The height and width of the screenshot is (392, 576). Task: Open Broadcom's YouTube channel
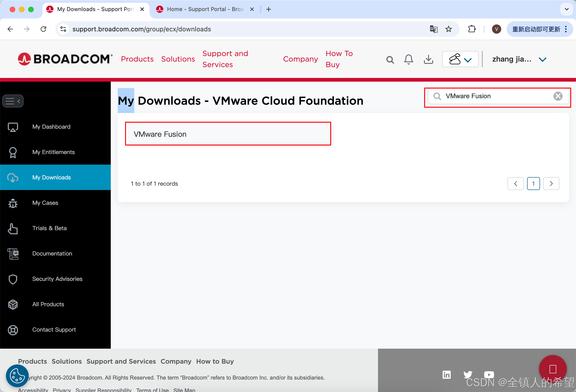[489, 375]
